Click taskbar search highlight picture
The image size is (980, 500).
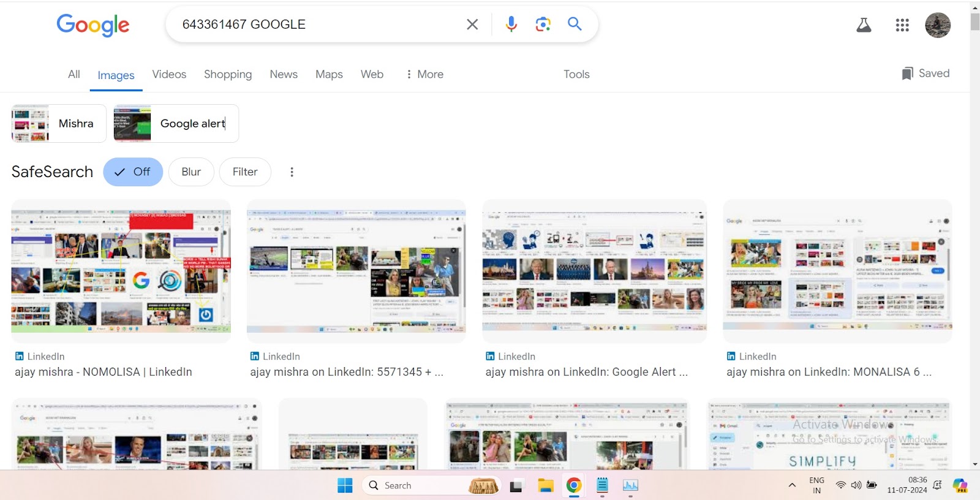(x=483, y=486)
